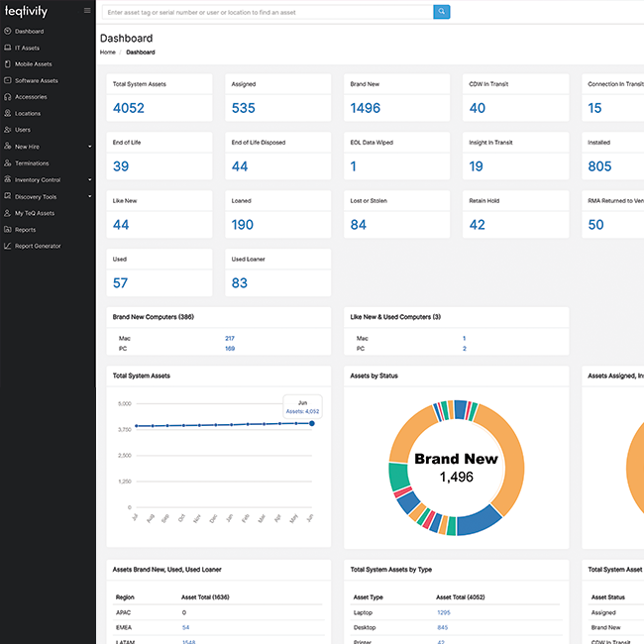Open Software Assets from the sidebar
This screenshot has height=644, width=644.
[36, 80]
